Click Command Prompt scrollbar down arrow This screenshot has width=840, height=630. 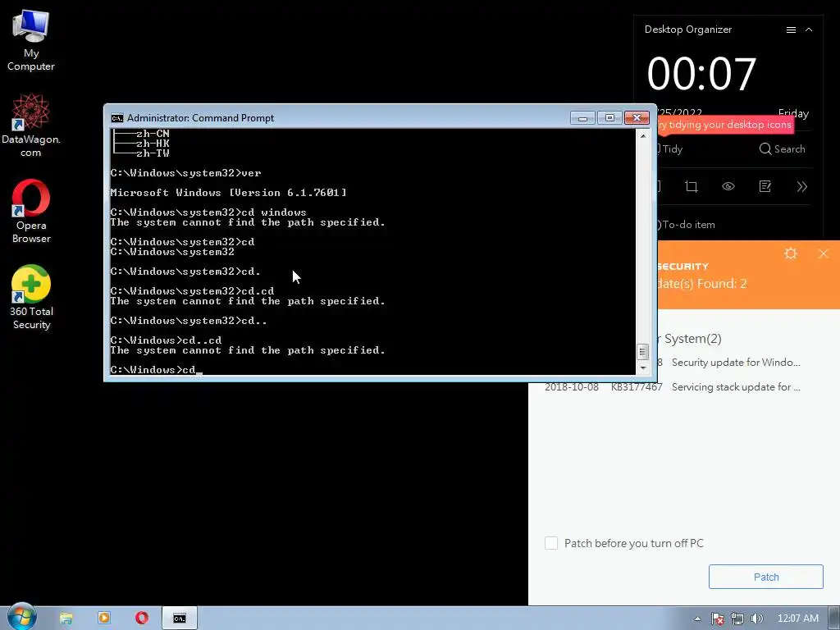point(643,368)
